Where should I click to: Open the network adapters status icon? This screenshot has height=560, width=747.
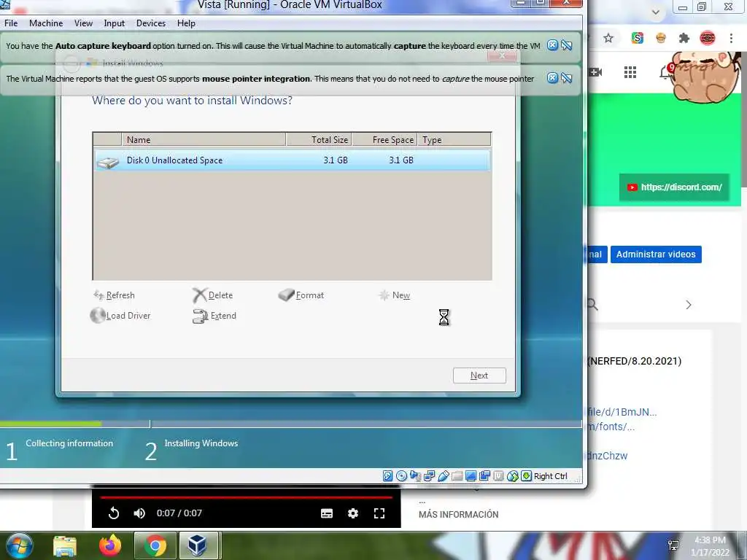click(429, 475)
